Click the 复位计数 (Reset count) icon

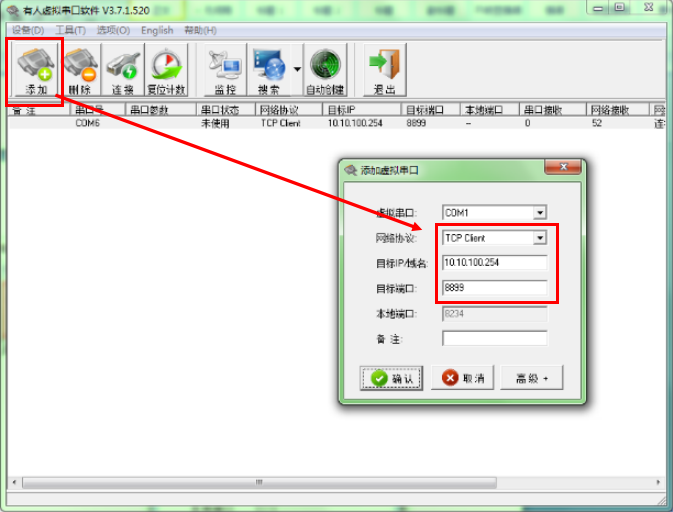(167, 70)
